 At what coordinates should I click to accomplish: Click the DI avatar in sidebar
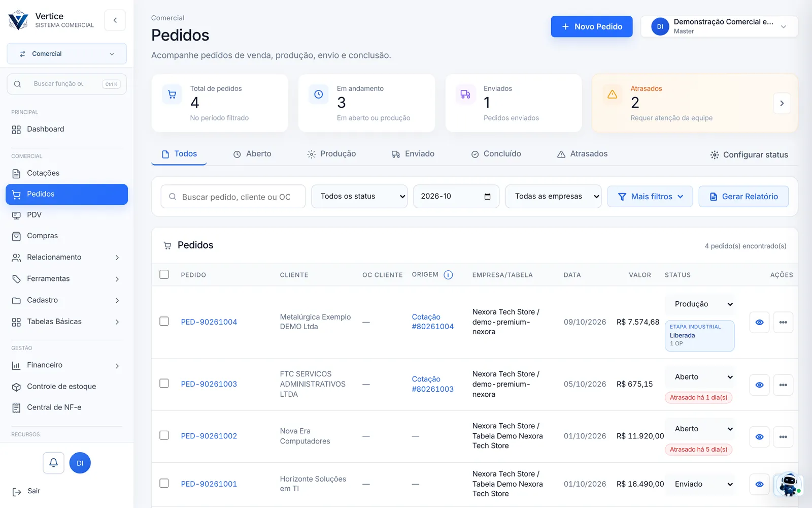point(80,463)
